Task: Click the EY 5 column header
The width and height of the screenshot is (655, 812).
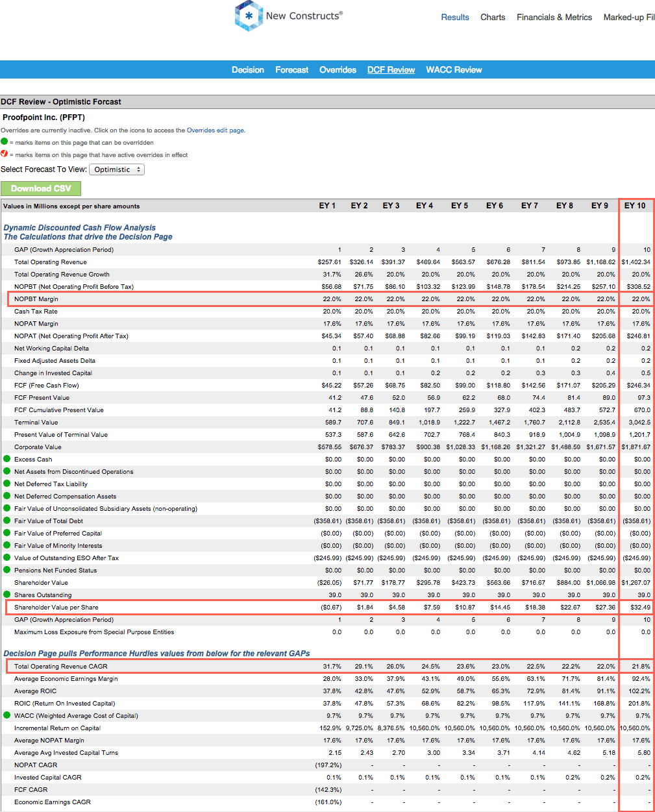Action: [460, 206]
